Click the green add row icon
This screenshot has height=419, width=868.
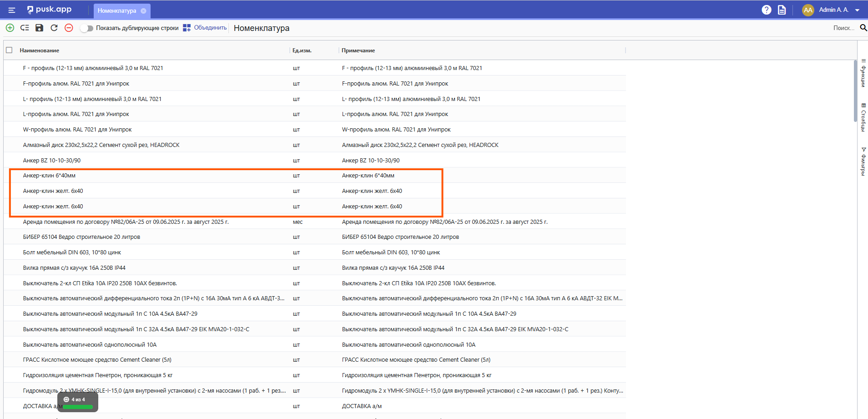tap(10, 28)
